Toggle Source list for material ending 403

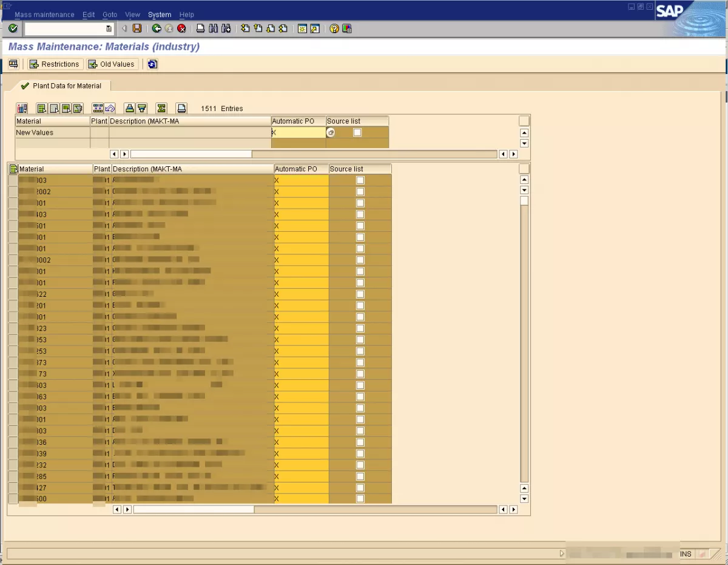click(360, 214)
